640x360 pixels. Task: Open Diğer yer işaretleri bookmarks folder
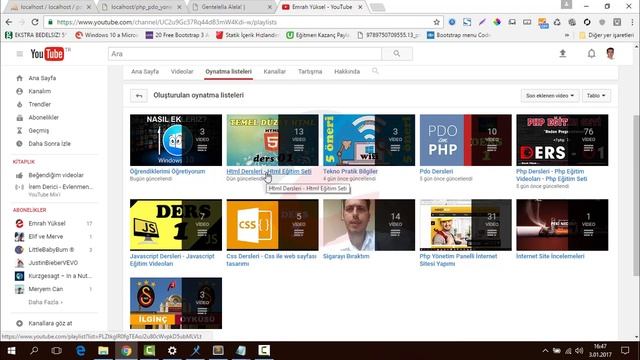click(607, 36)
